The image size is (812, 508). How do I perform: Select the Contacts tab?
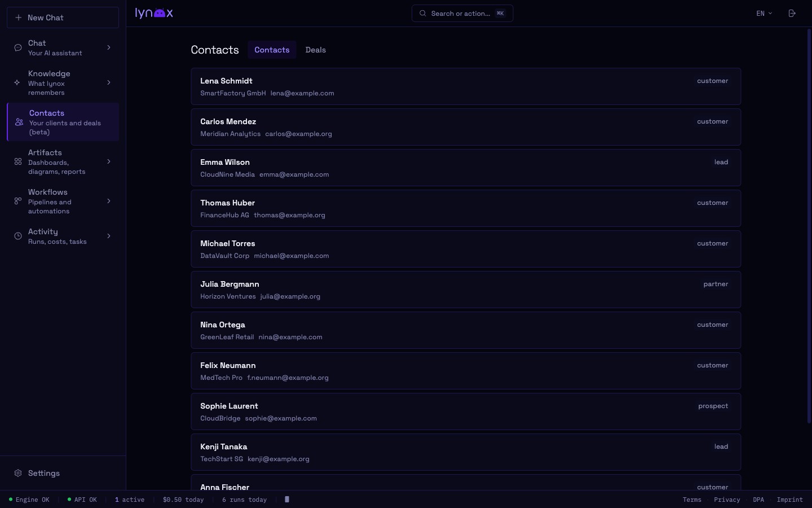[272, 50]
